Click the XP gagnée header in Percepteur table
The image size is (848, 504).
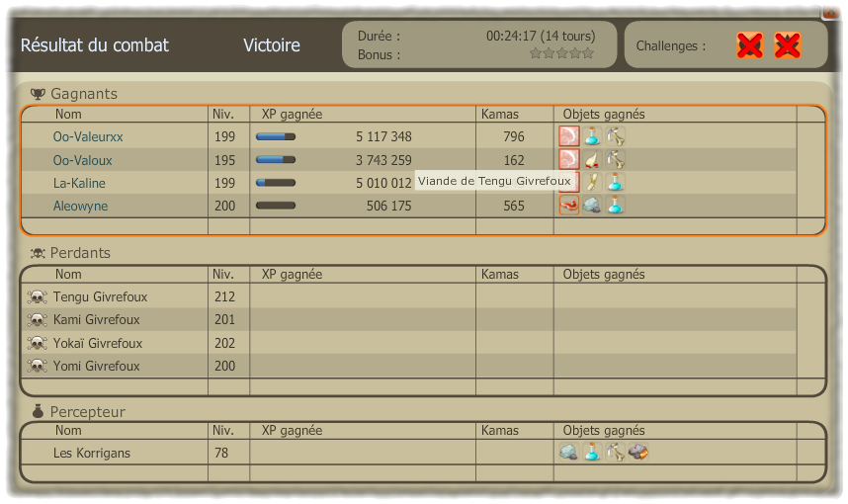coord(292,431)
